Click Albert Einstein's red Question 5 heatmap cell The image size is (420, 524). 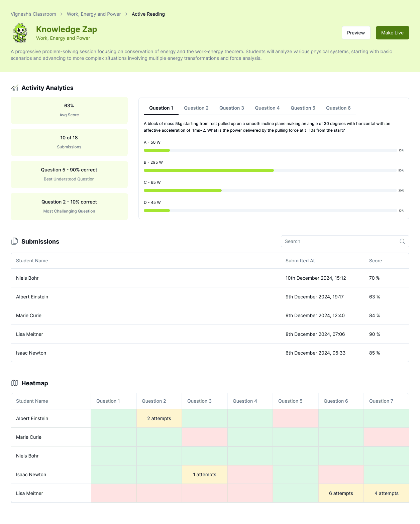[x=296, y=418]
